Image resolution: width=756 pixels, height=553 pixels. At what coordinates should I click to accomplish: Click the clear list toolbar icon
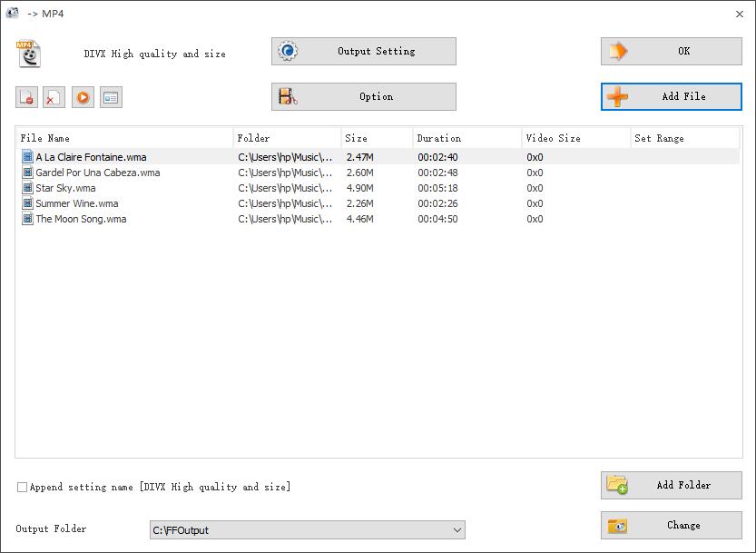tap(54, 97)
